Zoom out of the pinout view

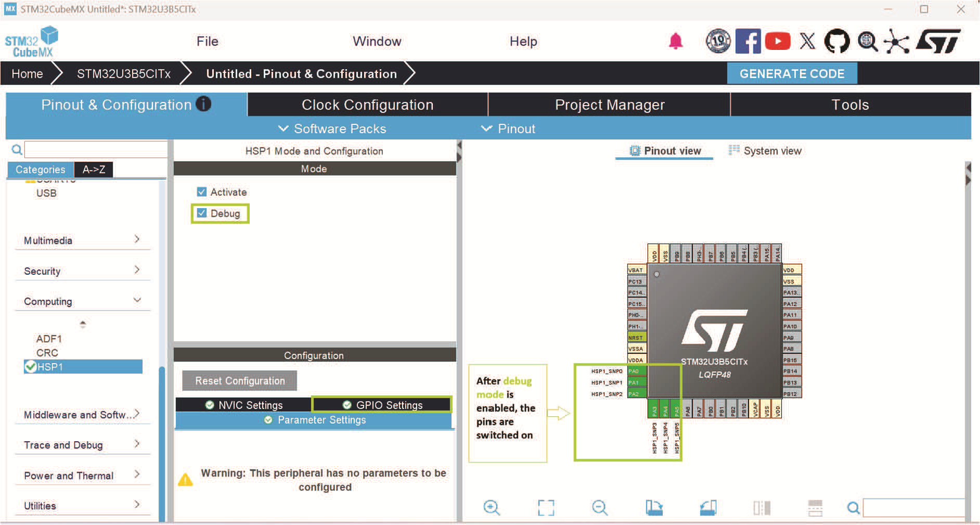click(x=600, y=507)
